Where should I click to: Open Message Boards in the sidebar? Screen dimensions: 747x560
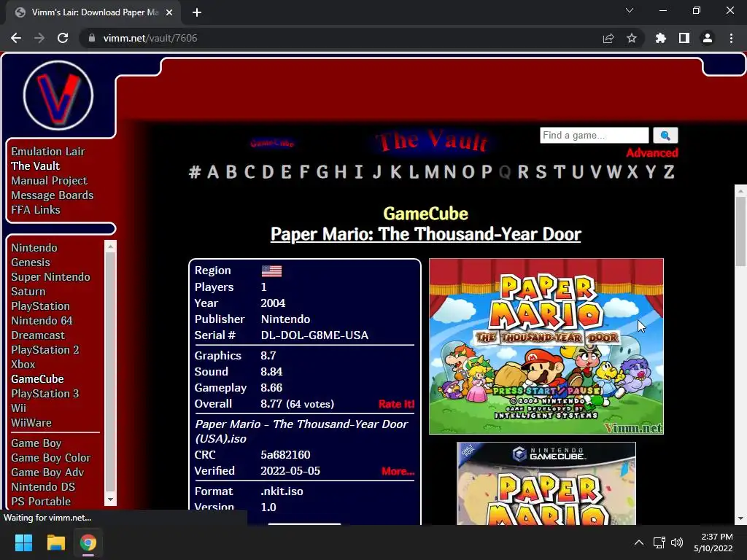coord(53,195)
